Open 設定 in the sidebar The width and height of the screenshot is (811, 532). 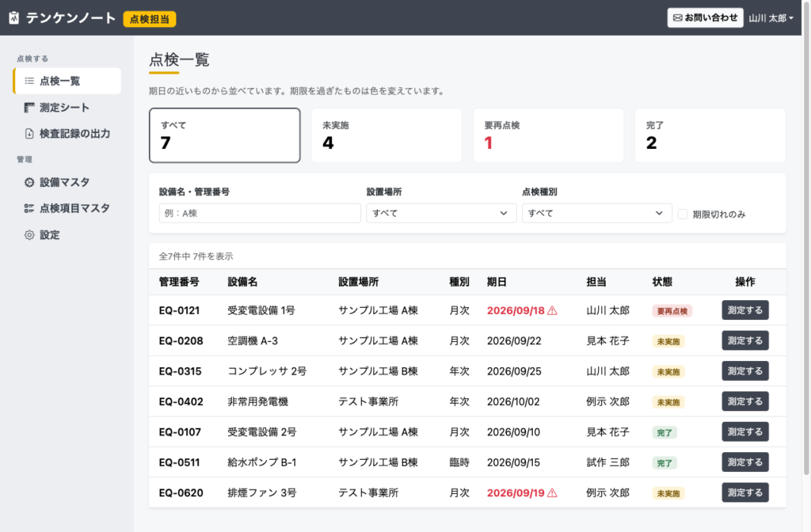click(x=67, y=234)
